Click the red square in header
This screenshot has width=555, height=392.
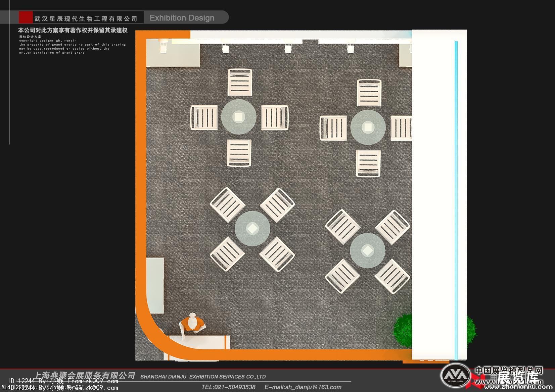26,17
